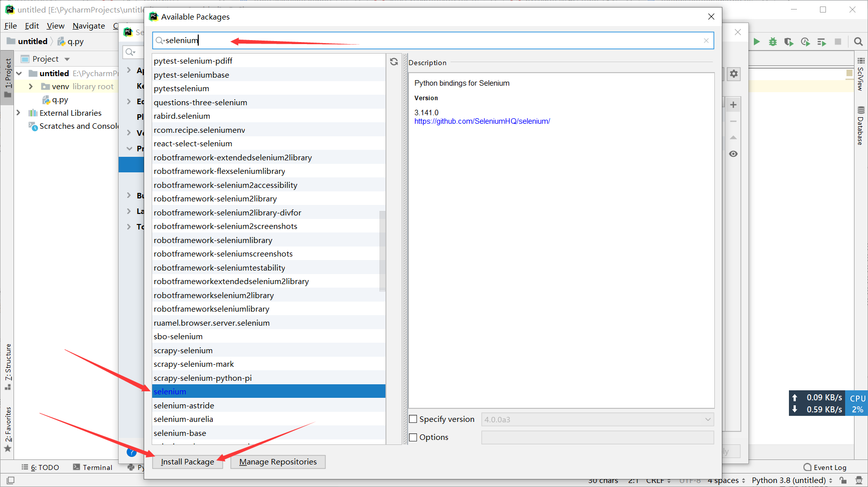
Task: Run the current configuration with green play
Action: point(757,42)
